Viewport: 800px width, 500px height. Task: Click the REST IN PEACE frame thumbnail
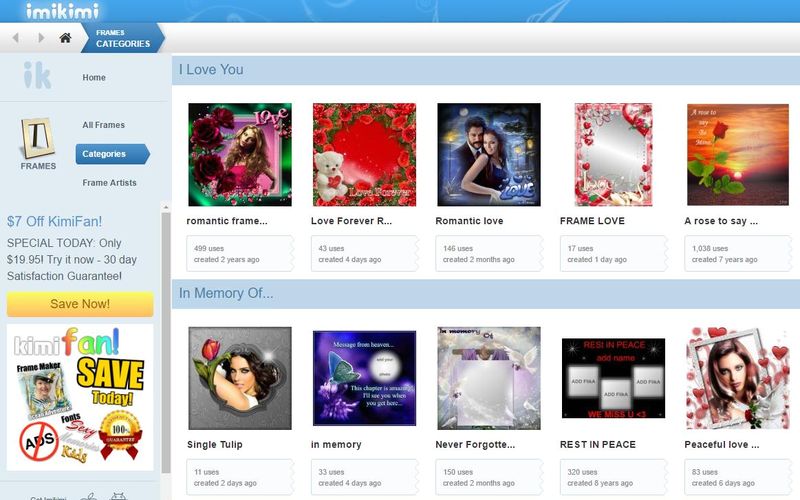613,378
